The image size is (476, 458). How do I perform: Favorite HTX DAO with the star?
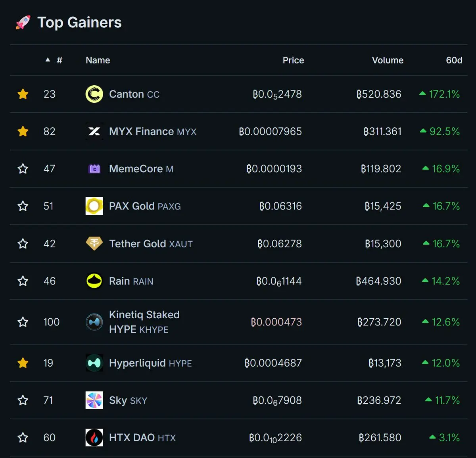click(x=23, y=437)
